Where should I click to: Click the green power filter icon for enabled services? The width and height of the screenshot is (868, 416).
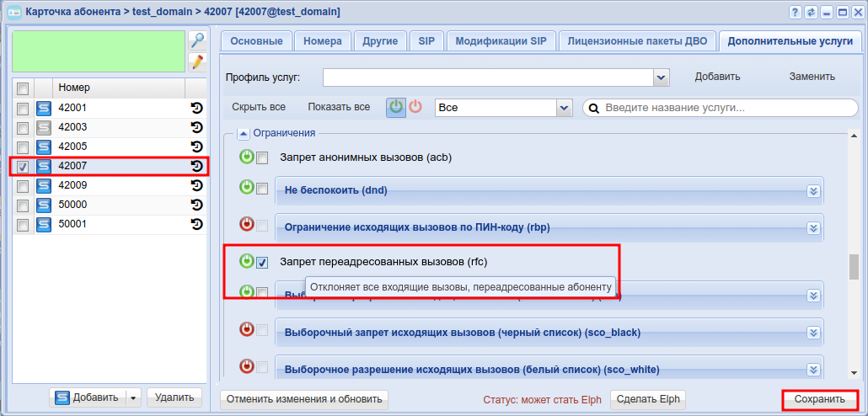coord(396,107)
